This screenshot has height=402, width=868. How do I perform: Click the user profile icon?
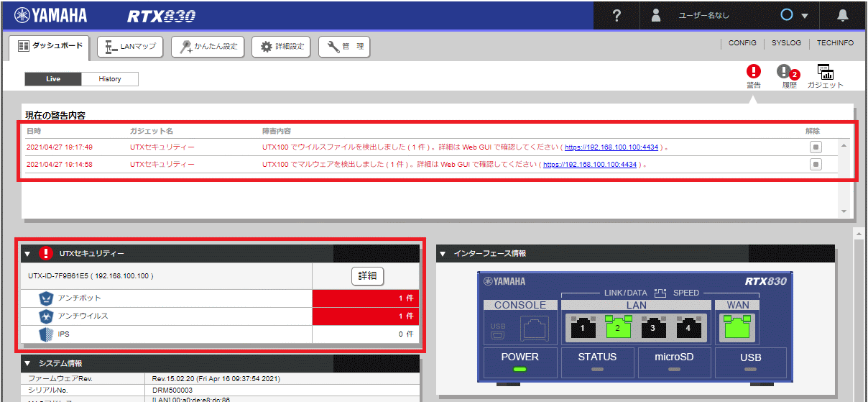[655, 16]
